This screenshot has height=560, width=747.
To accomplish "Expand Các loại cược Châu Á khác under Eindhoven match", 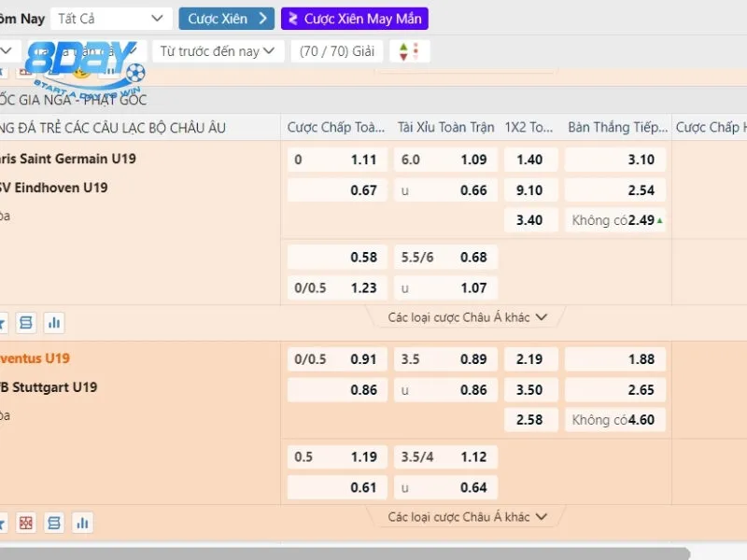I will coord(468,317).
